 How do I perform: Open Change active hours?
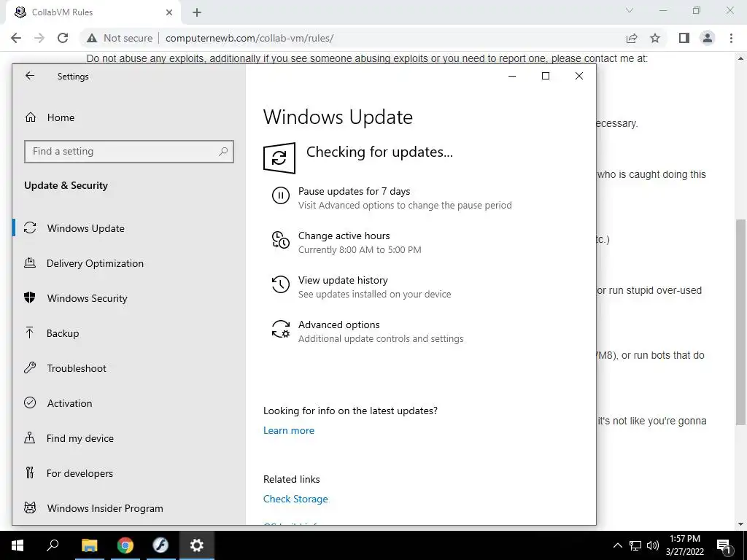(x=344, y=236)
